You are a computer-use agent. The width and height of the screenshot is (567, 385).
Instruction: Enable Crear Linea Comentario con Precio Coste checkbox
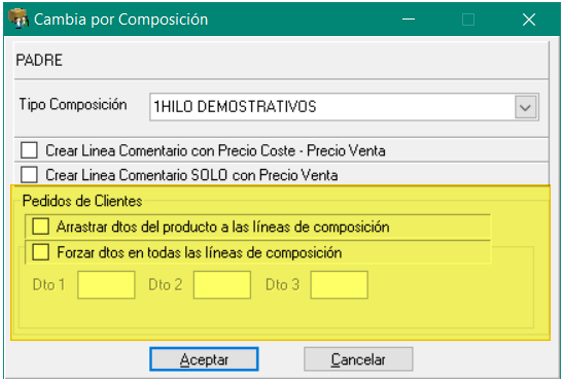(x=29, y=150)
